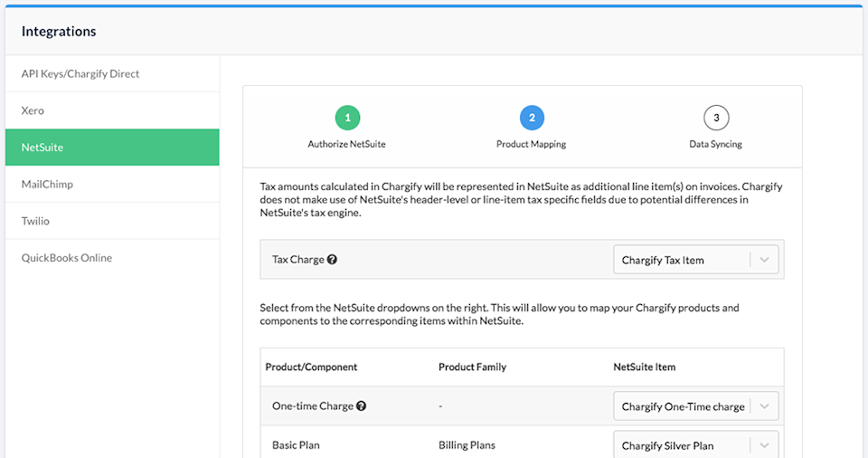868x458 pixels.
Task: Open the One-time Charge help icon
Action: [x=361, y=406]
